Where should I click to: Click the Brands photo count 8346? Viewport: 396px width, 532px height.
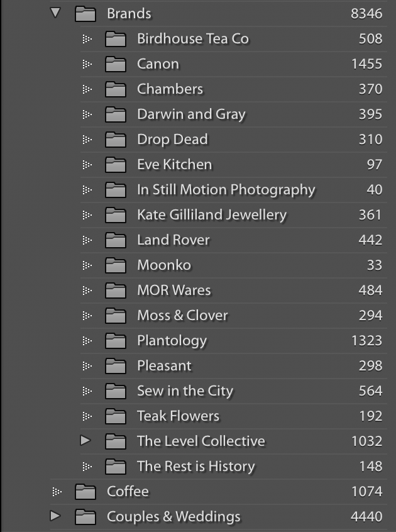point(366,14)
